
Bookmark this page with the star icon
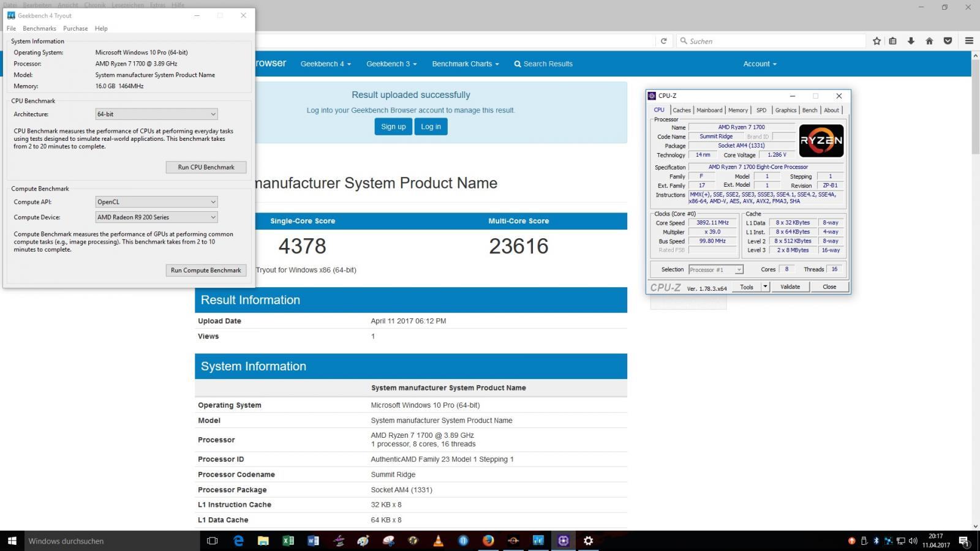(876, 41)
